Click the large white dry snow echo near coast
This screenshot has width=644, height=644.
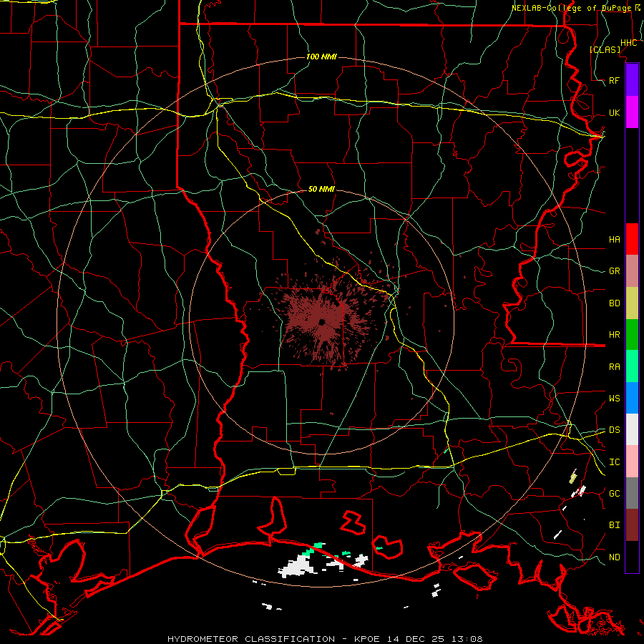[298, 567]
